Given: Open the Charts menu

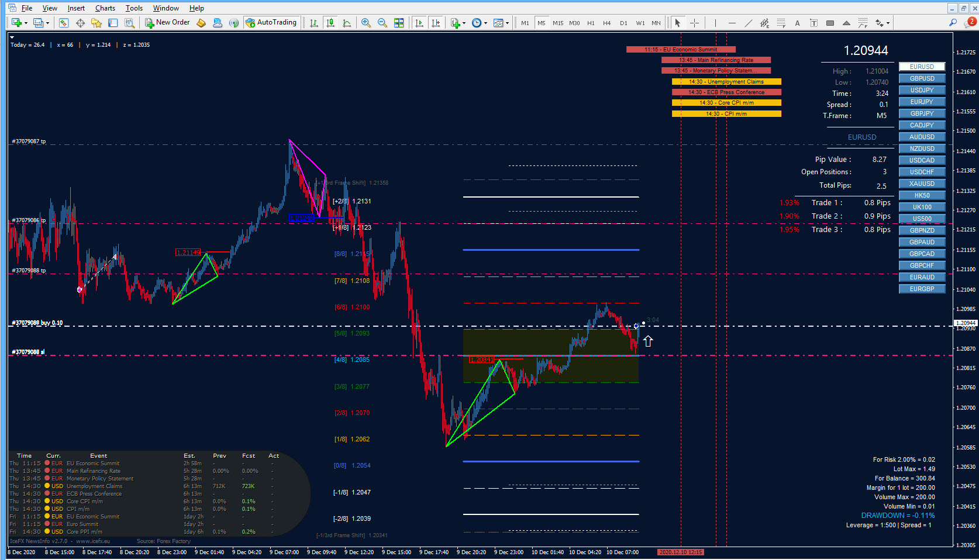Looking at the screenshot, I should pyautogui.click(x=105, y=8).
